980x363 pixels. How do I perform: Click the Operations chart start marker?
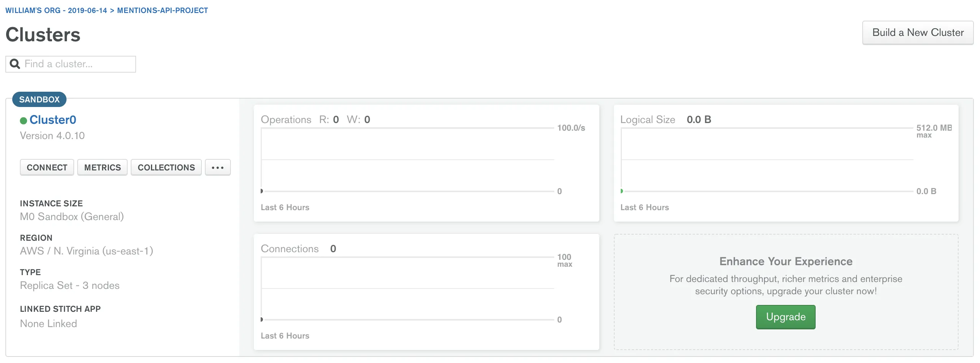[262, 191]
